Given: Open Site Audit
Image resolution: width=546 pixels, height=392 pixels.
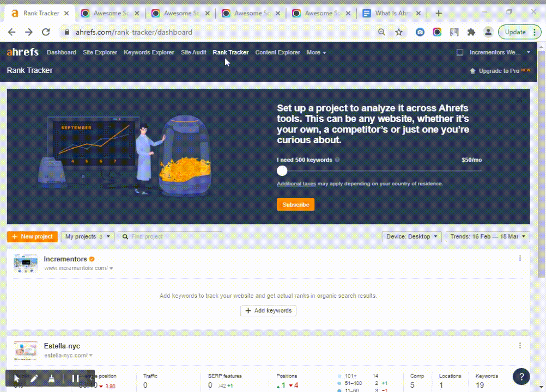Looking at the screenshot, I should coord(193,52).
